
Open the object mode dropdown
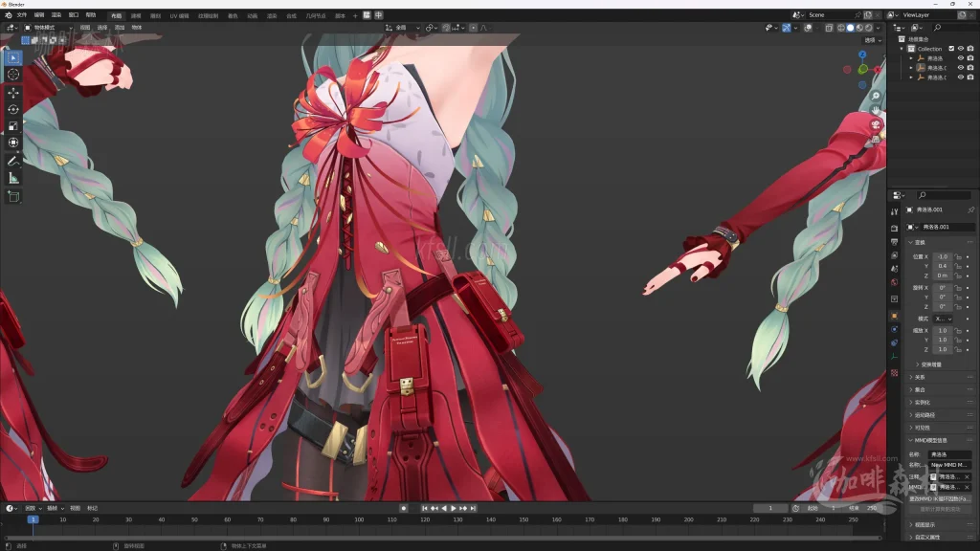48,28
